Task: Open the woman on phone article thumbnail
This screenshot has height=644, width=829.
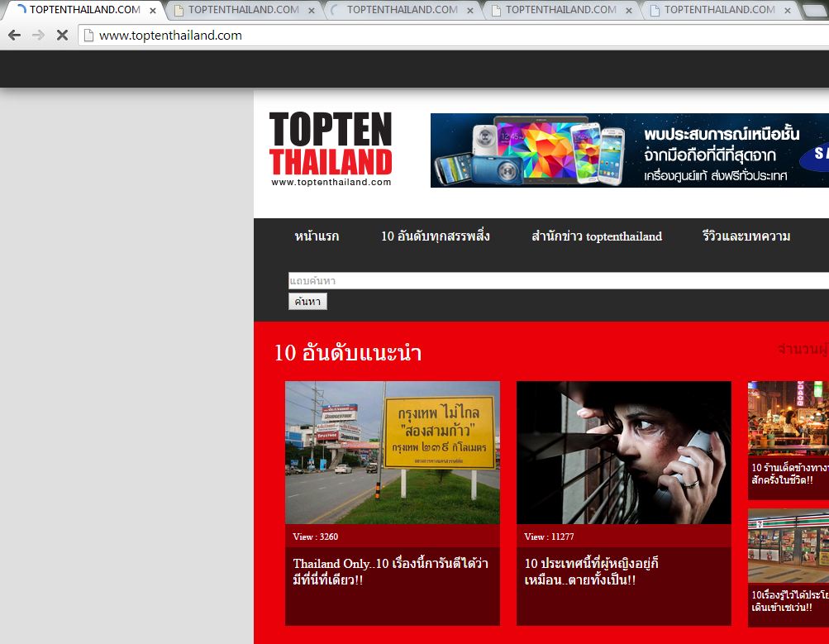Action: [x=623, y=452]
